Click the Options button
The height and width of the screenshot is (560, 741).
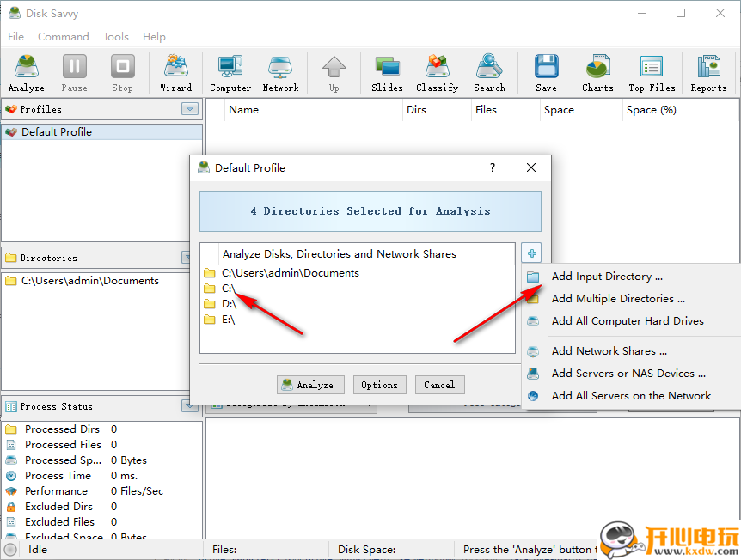coord(379,385)
